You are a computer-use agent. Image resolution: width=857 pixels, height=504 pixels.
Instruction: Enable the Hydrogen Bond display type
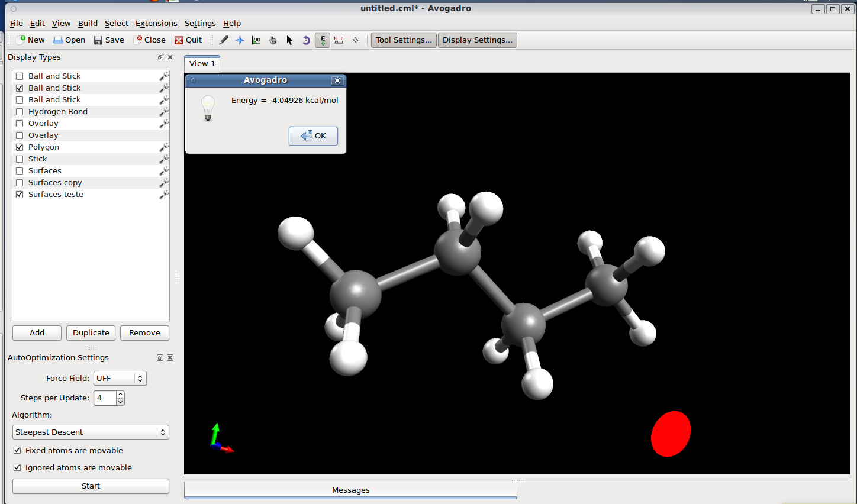pyautogui.click(x=20, y=112)
